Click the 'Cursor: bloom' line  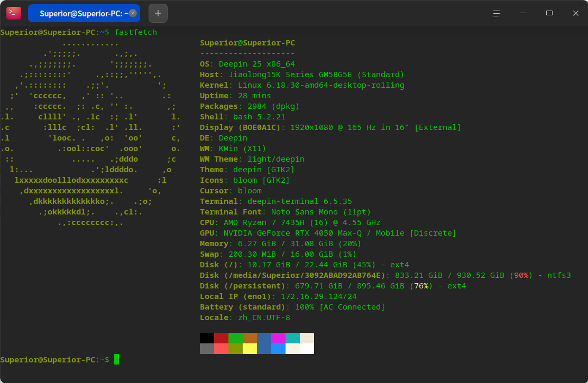click(x=231, y=191)
